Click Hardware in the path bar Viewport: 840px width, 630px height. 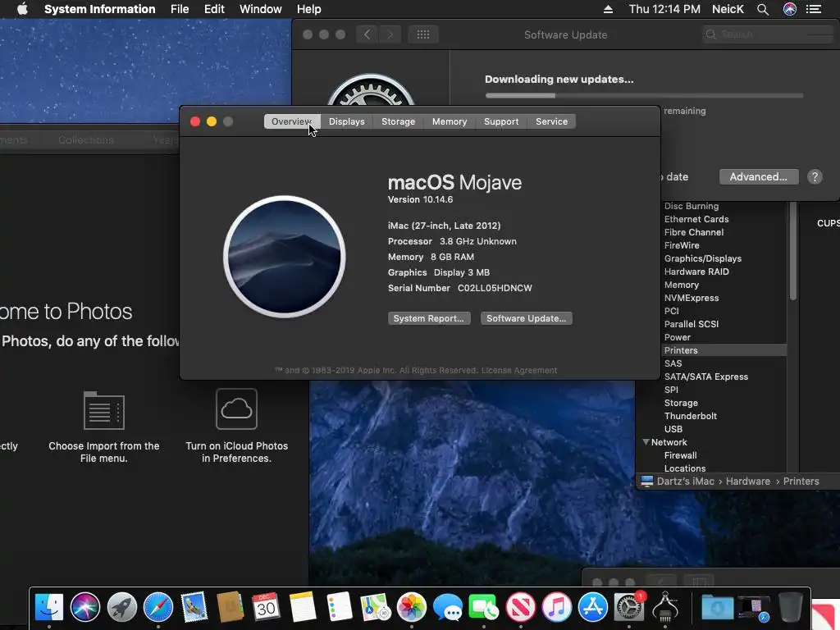pyautogui.click(x=748, y=481)
